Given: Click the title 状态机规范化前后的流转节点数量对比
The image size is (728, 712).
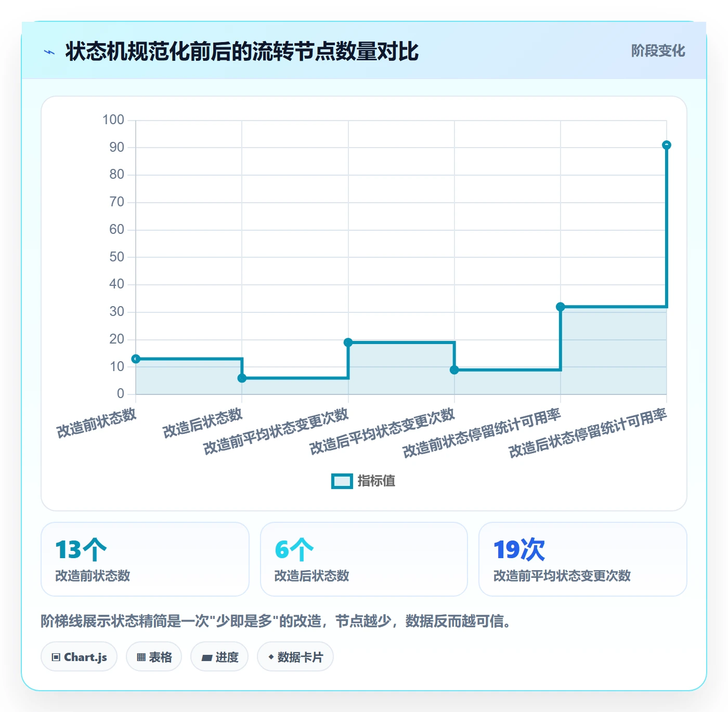Looking at the screenshot, I should tap(242, 51).
